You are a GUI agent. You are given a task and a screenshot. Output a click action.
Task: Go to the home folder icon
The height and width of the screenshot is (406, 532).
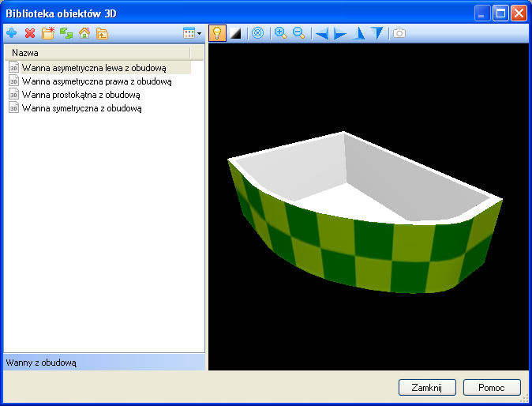click(84, 33)
